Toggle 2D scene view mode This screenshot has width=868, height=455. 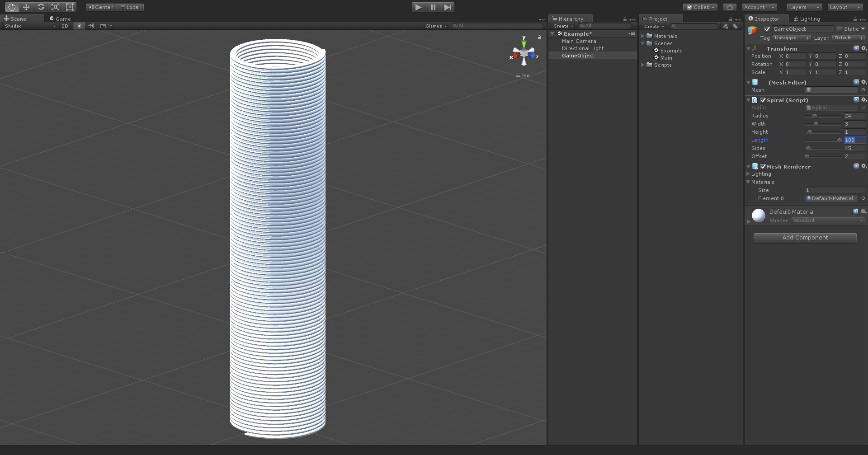[65, 26]
